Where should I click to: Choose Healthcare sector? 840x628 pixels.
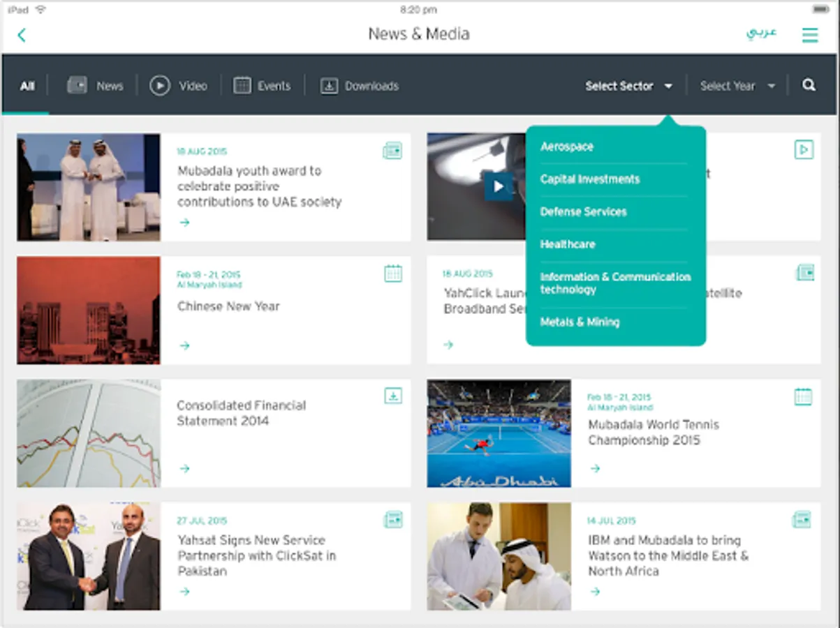(568, 244)
